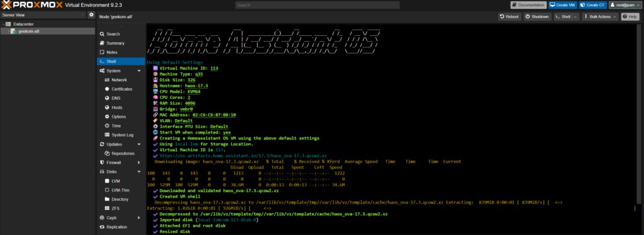Click the Repositories files icon
Viewport: 644px width, 235px height.
pos(107,154)
